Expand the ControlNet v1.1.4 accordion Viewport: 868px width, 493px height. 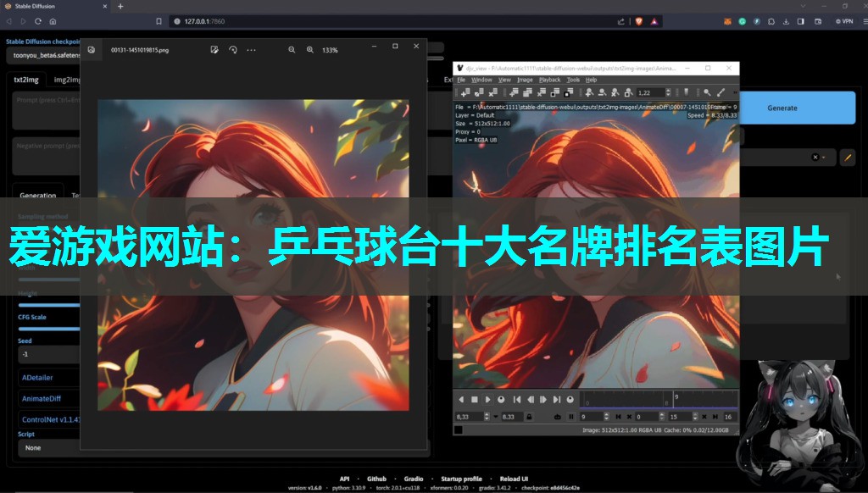(x=50, y=419)
